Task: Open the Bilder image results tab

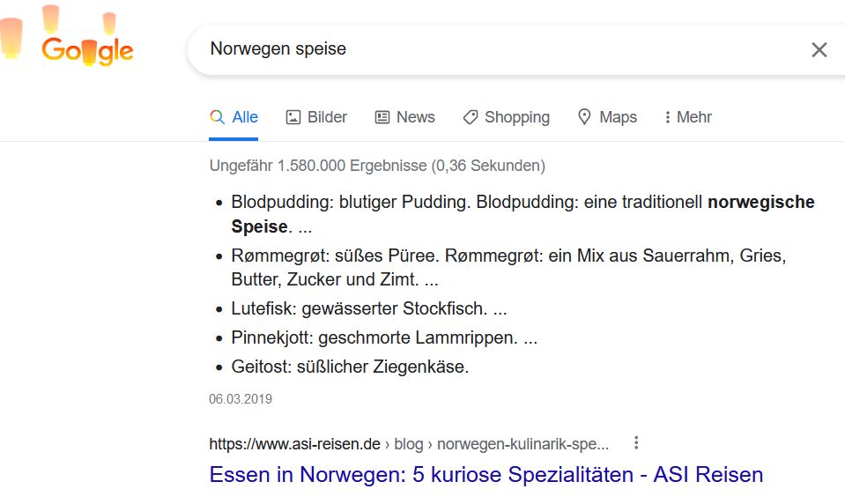Action: point(316,117)
